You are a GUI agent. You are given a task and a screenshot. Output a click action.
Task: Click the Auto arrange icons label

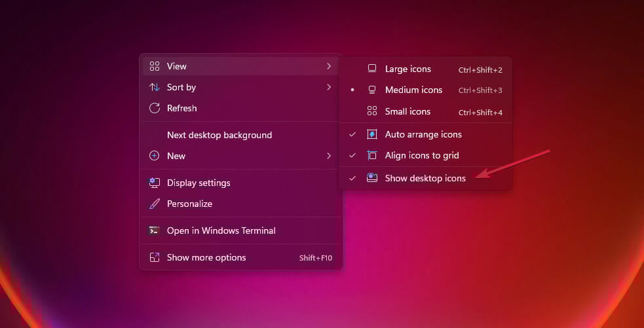tap(423, 134)
